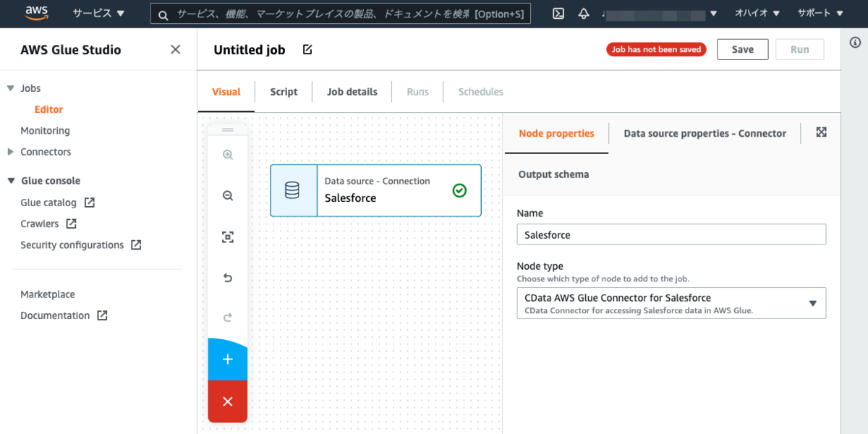The width and height of the screenshot is (868, 434).
Task: Switch to the Schedules tab
Action: (481, 92)
